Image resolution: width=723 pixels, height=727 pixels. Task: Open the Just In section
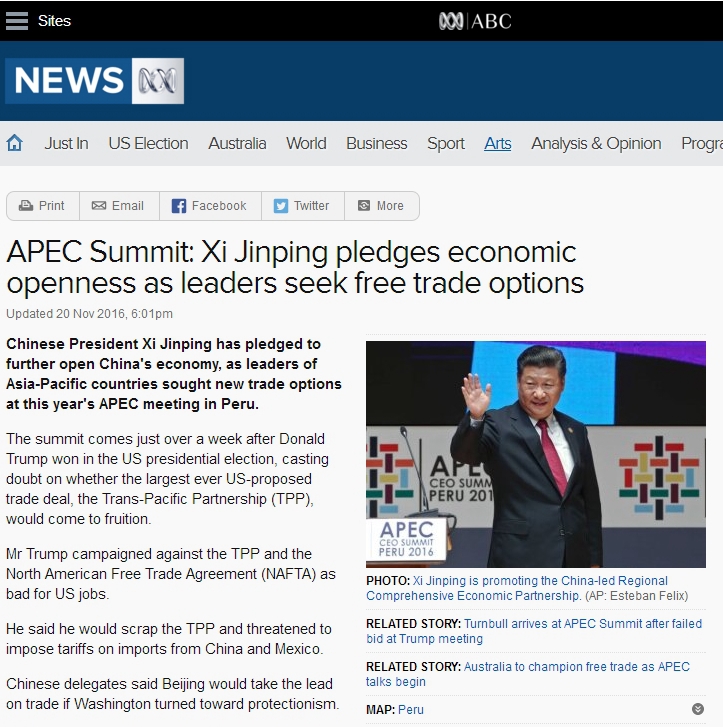pos(66,143)
